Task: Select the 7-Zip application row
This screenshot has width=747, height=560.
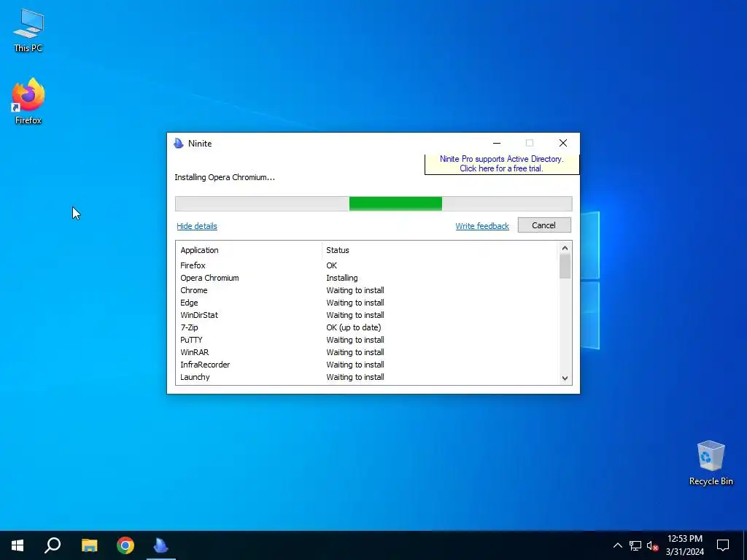Action: click(366, 327)
